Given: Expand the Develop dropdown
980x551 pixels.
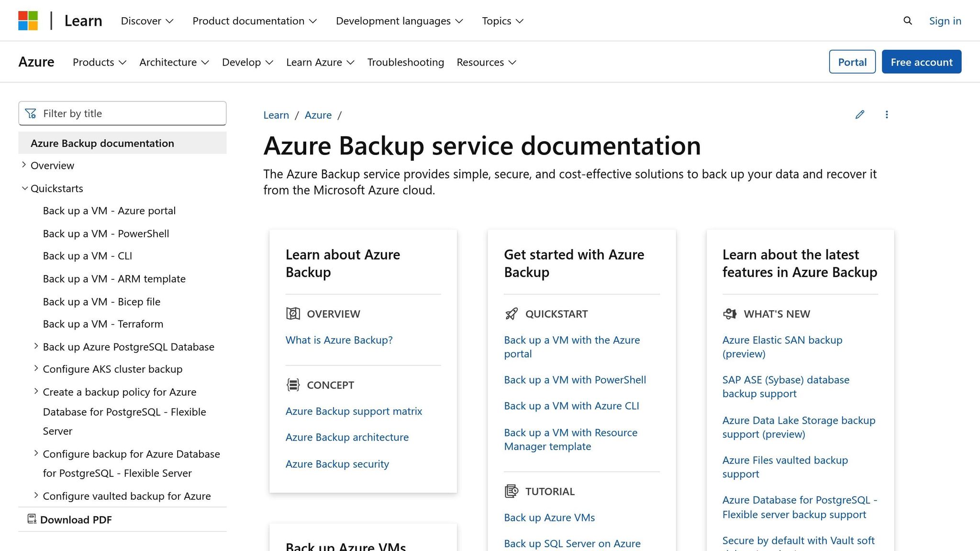Looking at the screenshot, I should (247, 62).
